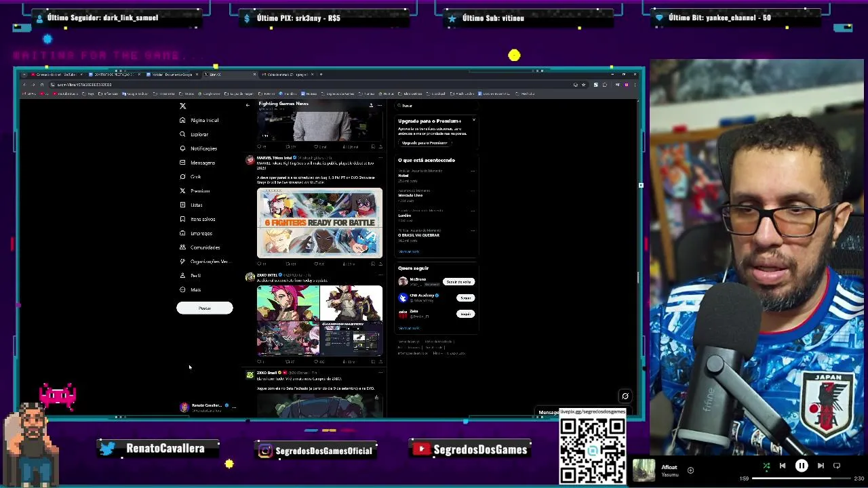Share the Fighting Games News list
868x488 pixels.
pyautogui.click(x=371, y=105)
